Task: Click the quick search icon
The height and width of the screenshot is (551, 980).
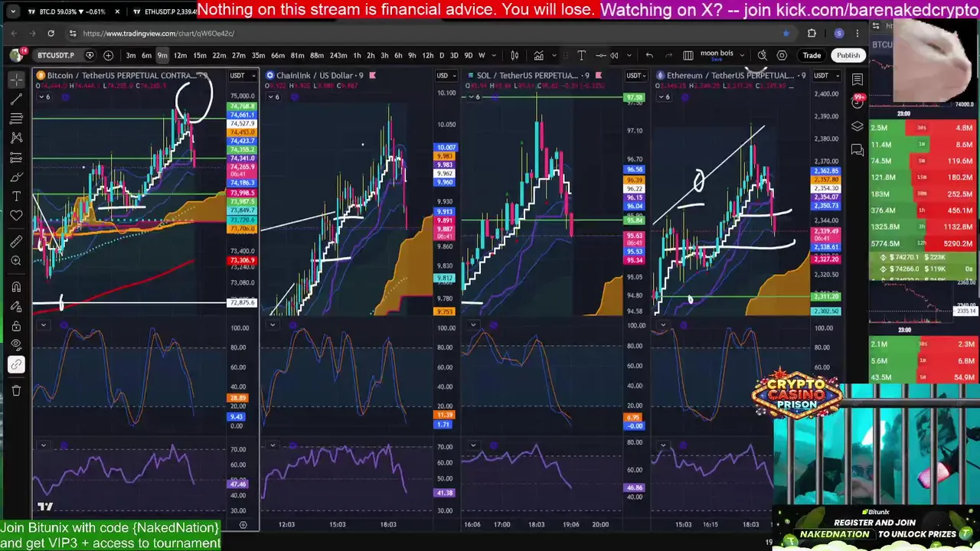Action: [x=763, y=55]
